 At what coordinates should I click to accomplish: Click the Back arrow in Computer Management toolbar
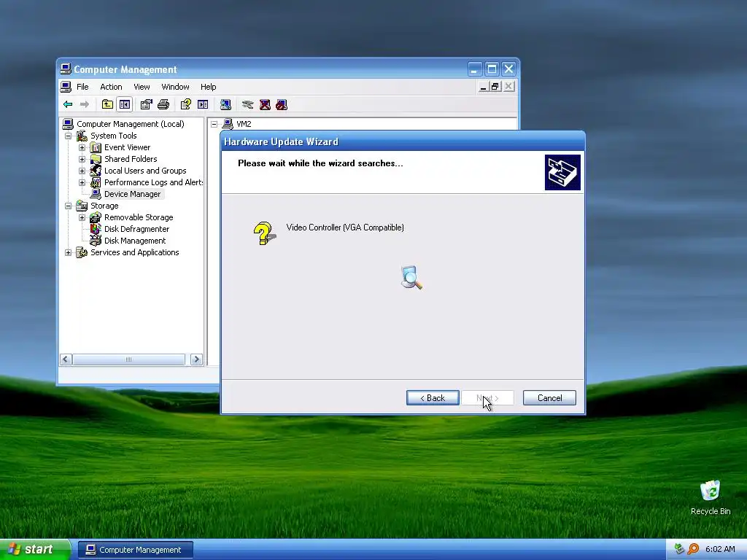tap(68, 104)
